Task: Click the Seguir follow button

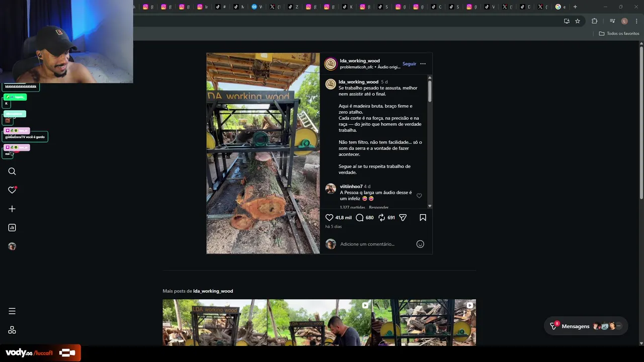Action: click(x=409, y=64)
